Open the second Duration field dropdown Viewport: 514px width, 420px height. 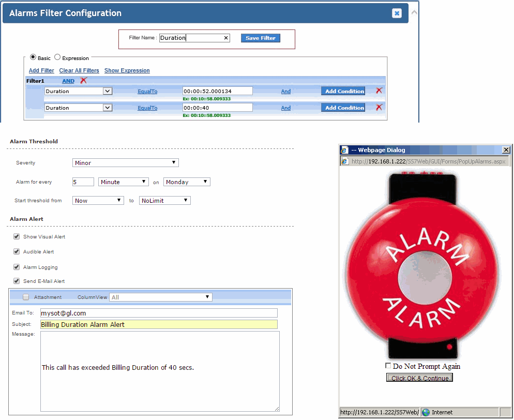click(x=79, y=108)
